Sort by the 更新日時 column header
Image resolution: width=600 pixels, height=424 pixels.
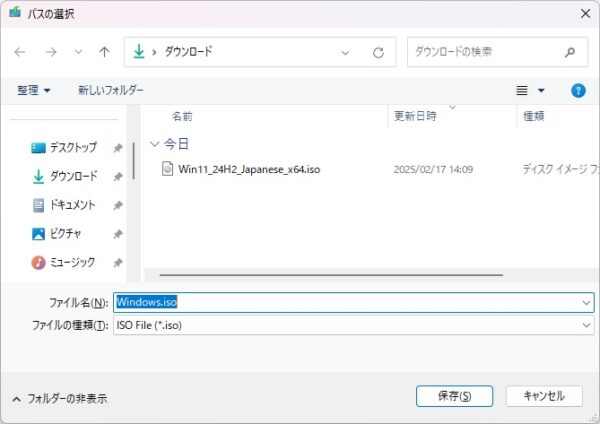click(x=415, y=116)
